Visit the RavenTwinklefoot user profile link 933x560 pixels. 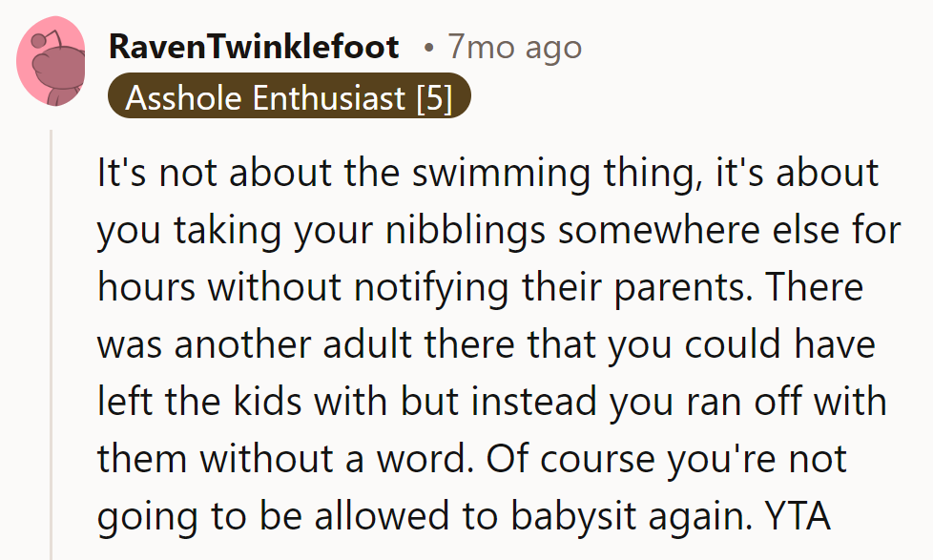point(254,47)
